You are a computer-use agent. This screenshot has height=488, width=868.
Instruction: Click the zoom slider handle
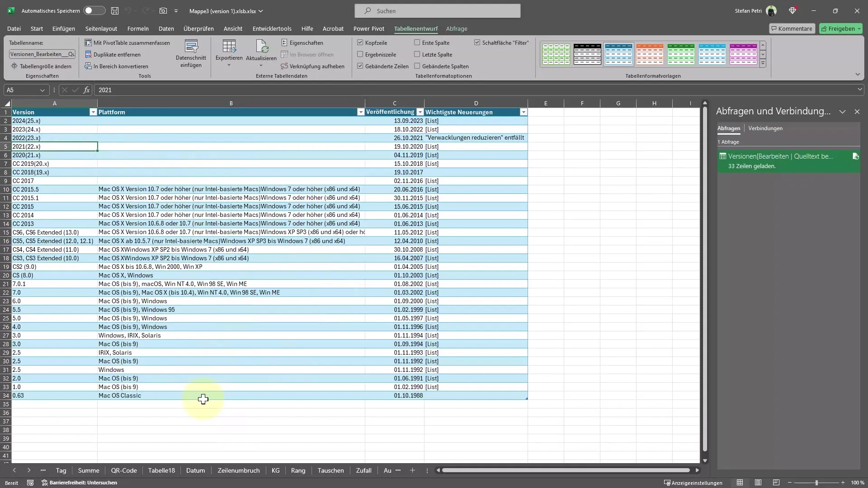[x=816, y=483]
